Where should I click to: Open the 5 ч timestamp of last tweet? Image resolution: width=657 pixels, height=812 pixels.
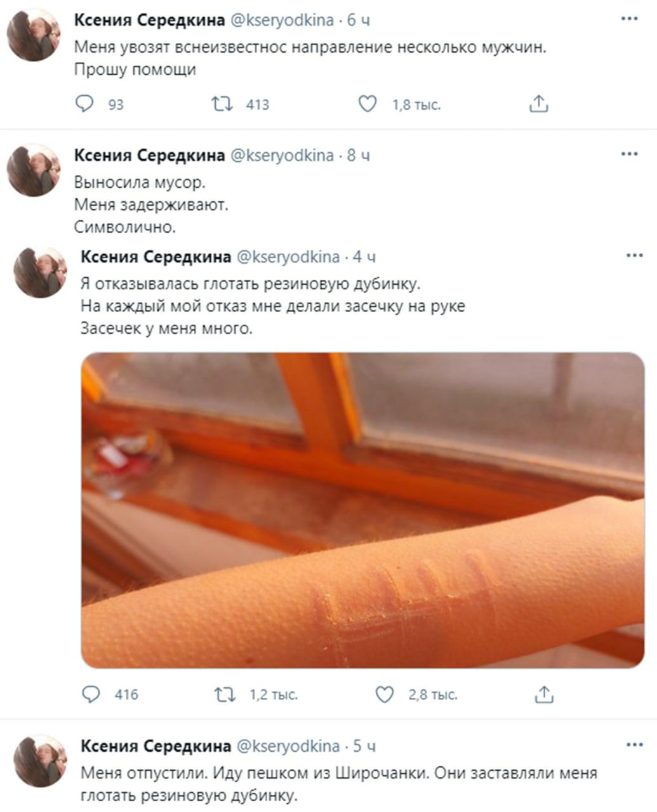tap(364, 746)
